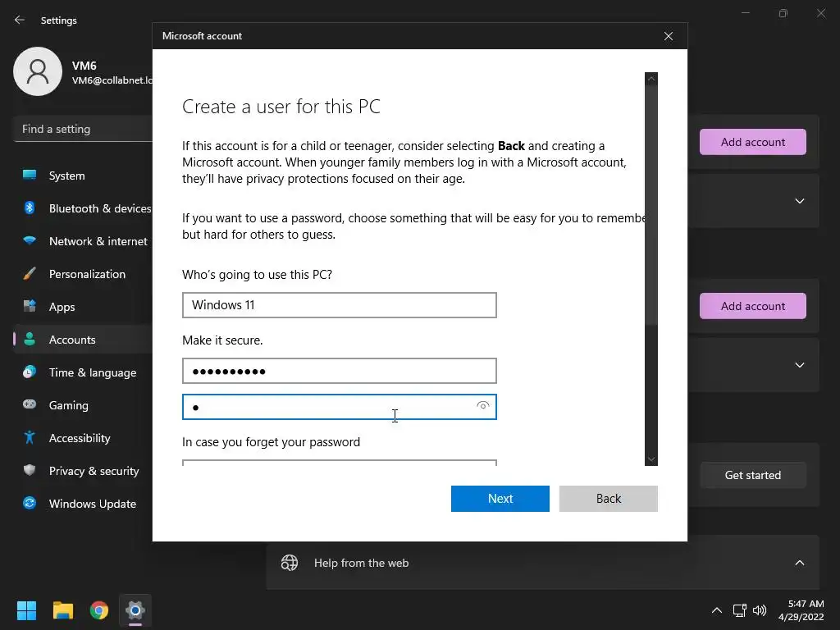The image size is (840, 630).
Task: Expand the chevron below first Add account
Action: pyautogui.click(x=799, y=201)
